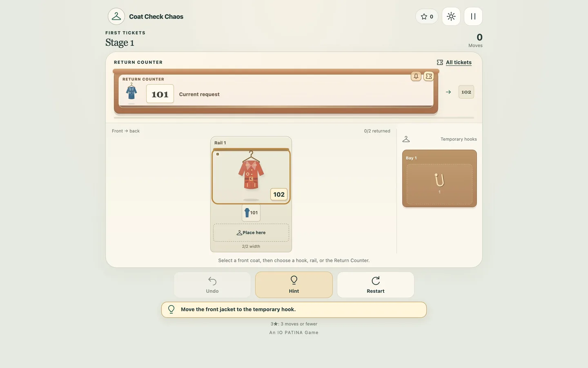Screen dimensions: 588x368
Task: Click the Rail 1 label
Action: (220, 143)
